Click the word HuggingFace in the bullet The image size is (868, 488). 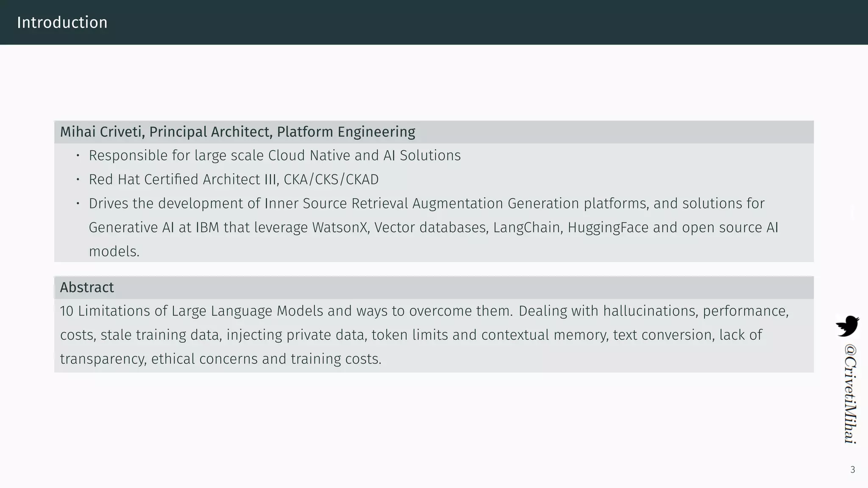pyautogui.click(x=608, y=227)
